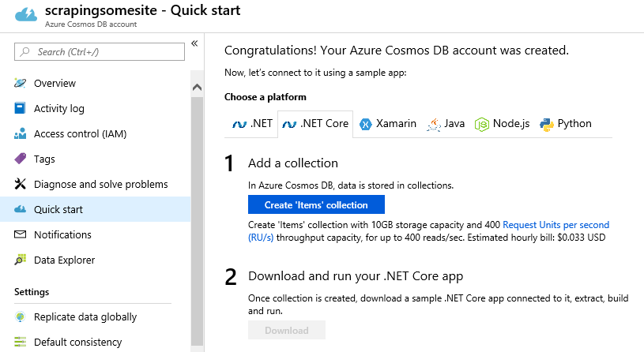Click the greyed-out Download button
This screenshot has width=644, height=352.
pyautogui.click(x=287, y=330)
